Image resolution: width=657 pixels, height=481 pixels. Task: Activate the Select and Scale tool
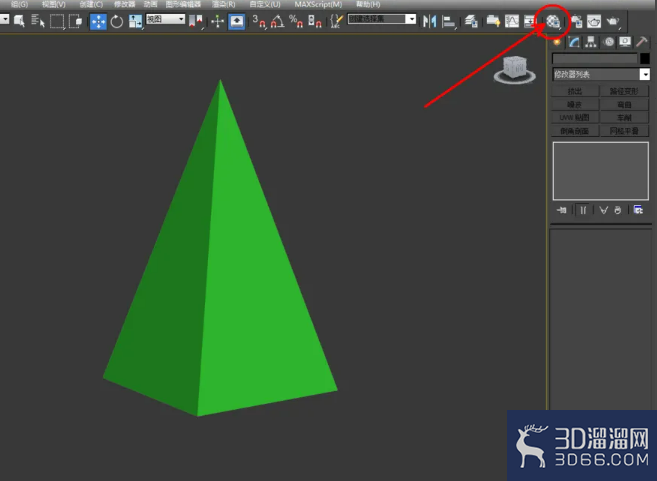tap(135, 21)
